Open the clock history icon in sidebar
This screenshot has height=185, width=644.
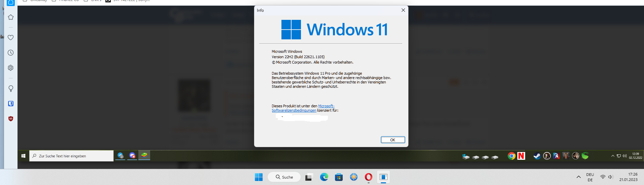point(11,53)
